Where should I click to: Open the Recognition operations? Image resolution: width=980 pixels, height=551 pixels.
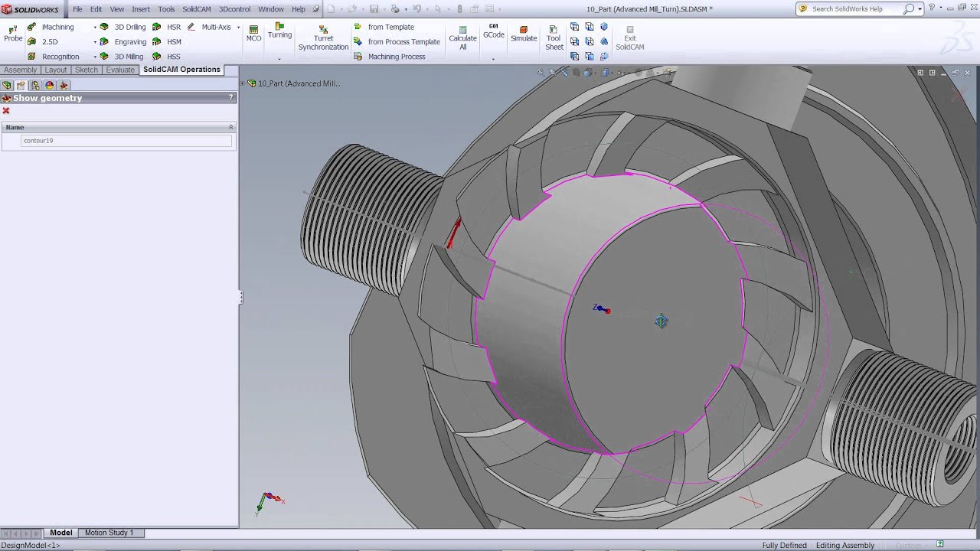point(54,56)
